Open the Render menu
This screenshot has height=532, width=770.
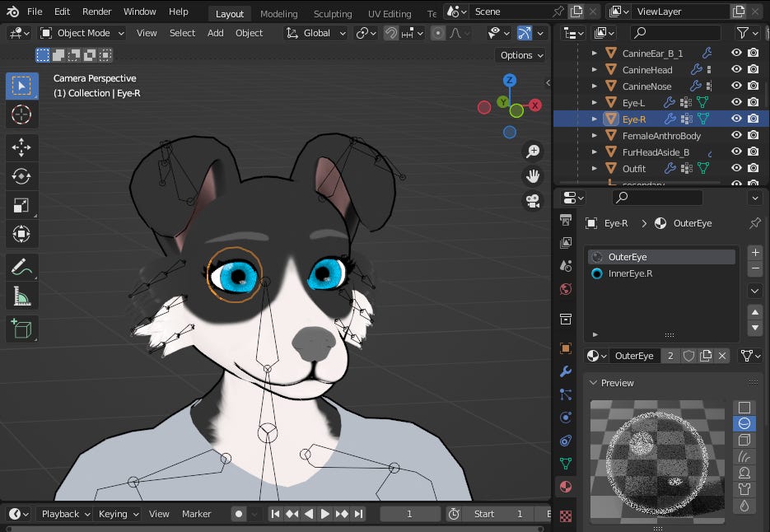pyautogui.click(x=96, y=12)
